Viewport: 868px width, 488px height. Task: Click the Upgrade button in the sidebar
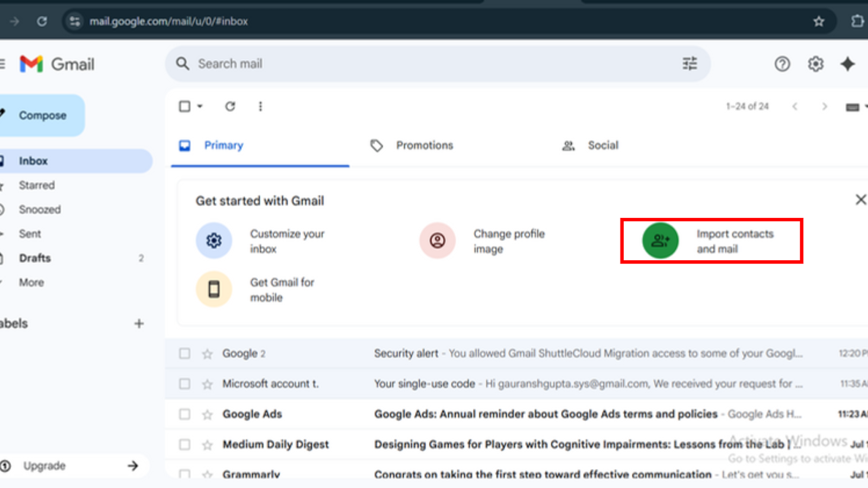(x=73, y=466)
